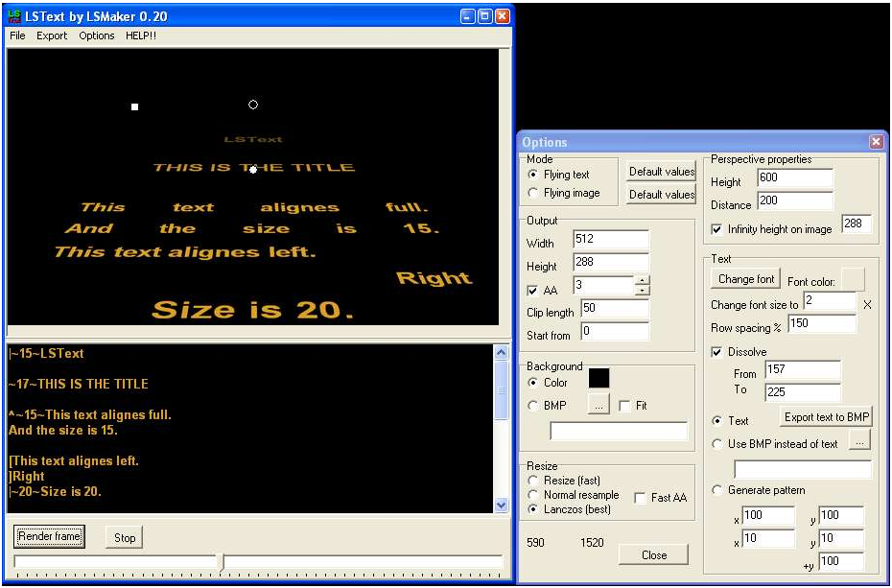Click the Row spacing % field
This screenshot has width=892, height=588.
point(822,323)
